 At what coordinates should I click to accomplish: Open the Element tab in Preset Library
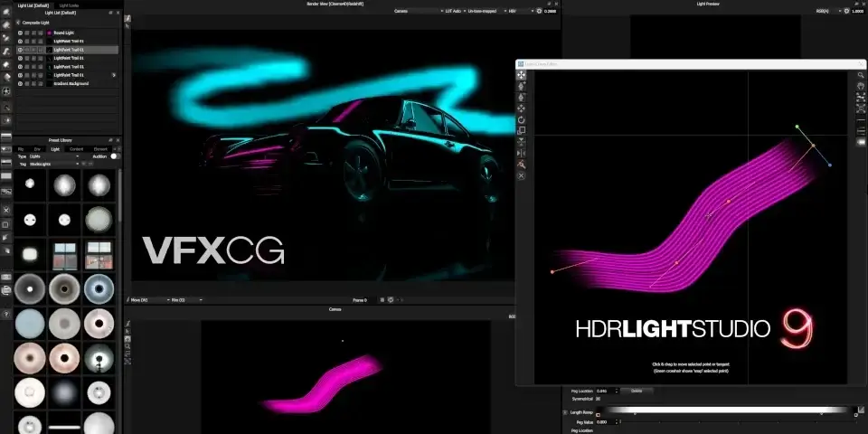click(100, 149)
